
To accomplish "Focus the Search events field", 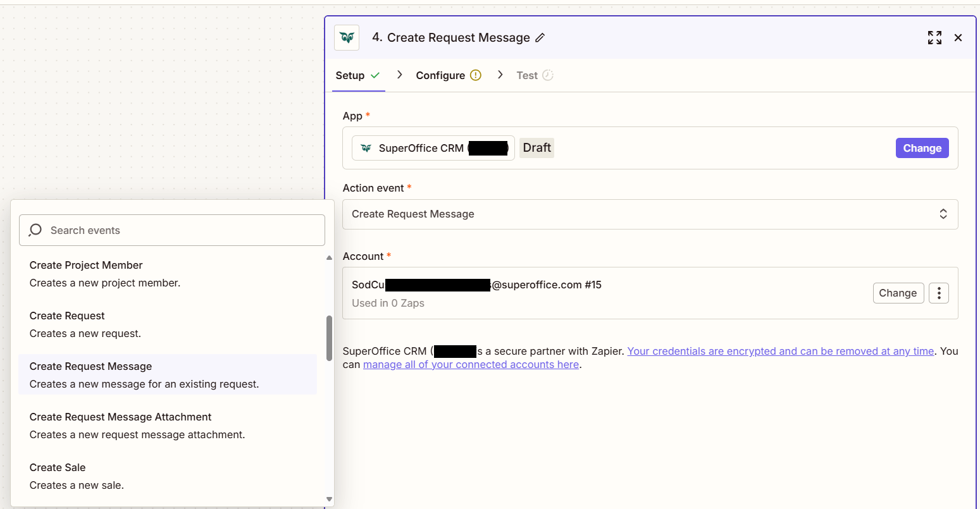I will coord(172,230).
